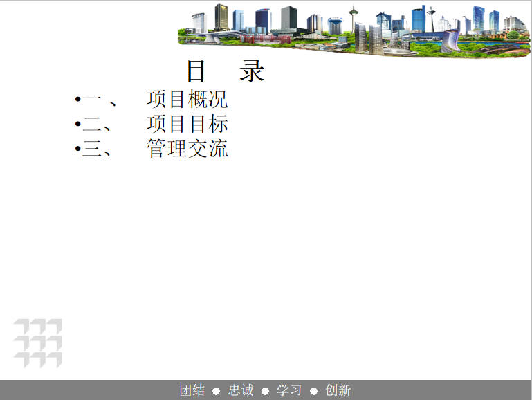
Task: Click the footer word 忠诚
Action: (241, 390)
